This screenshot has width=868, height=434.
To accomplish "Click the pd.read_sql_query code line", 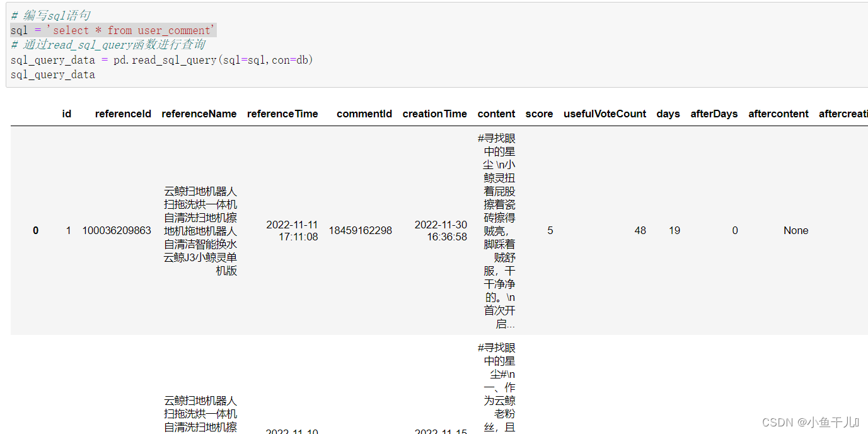I will (x=162, y=60).
